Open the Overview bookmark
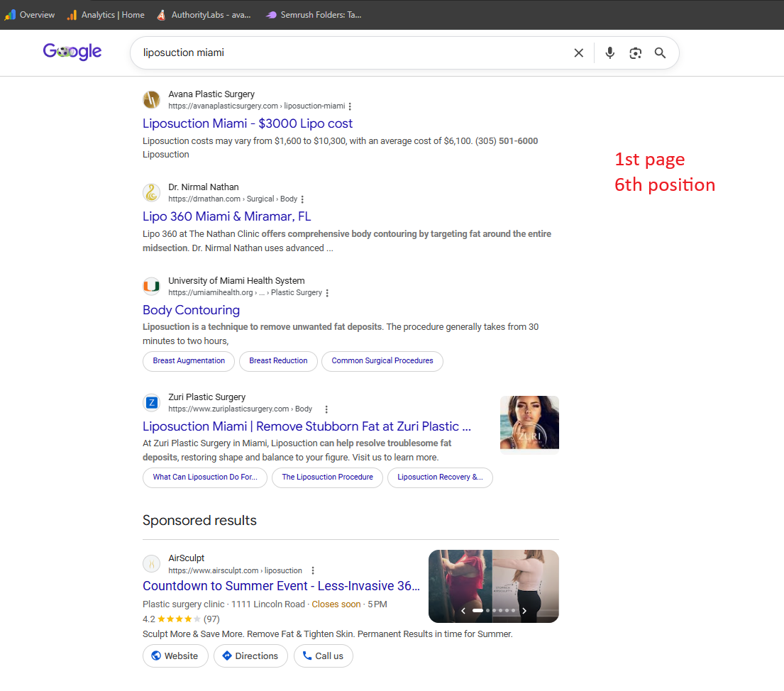 [30, 15]
